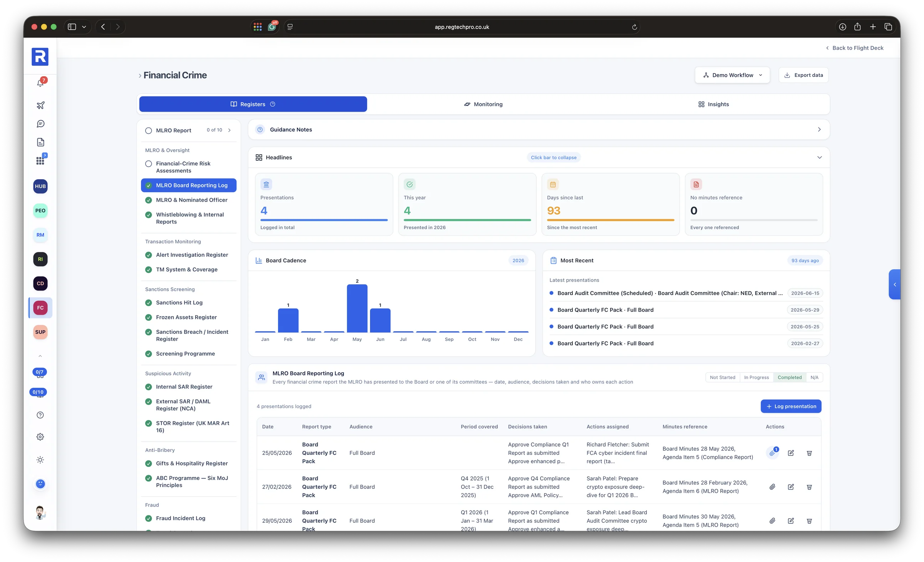The width and height of the screenshot is (924, 562).
Task: Open the help question mark in sidebar
Action: (40, 415)
